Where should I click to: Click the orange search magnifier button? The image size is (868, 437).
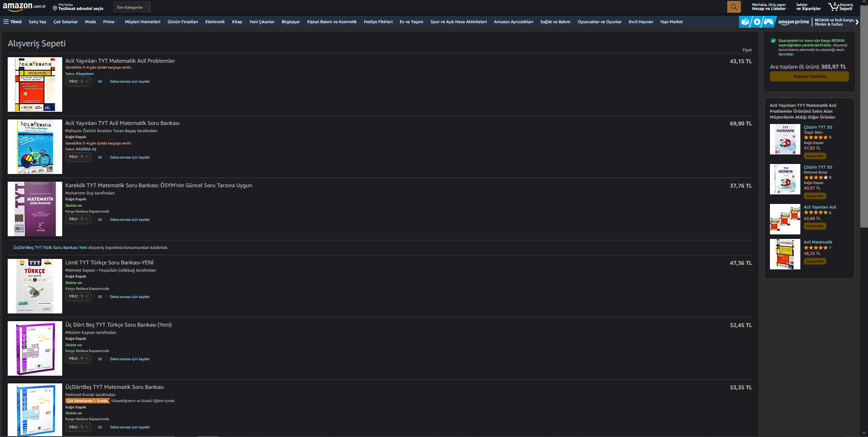point(734,7)
